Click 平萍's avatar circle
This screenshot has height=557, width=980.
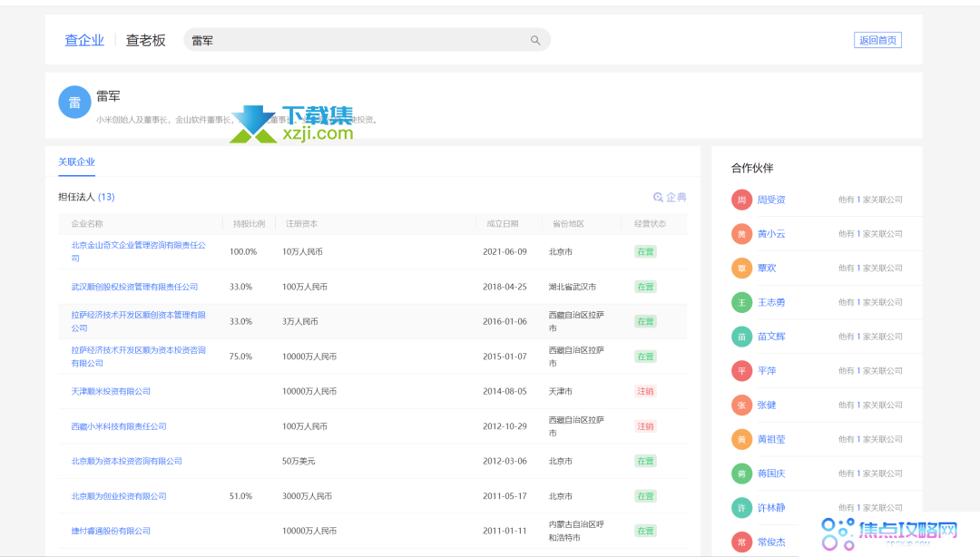point(741,371)
